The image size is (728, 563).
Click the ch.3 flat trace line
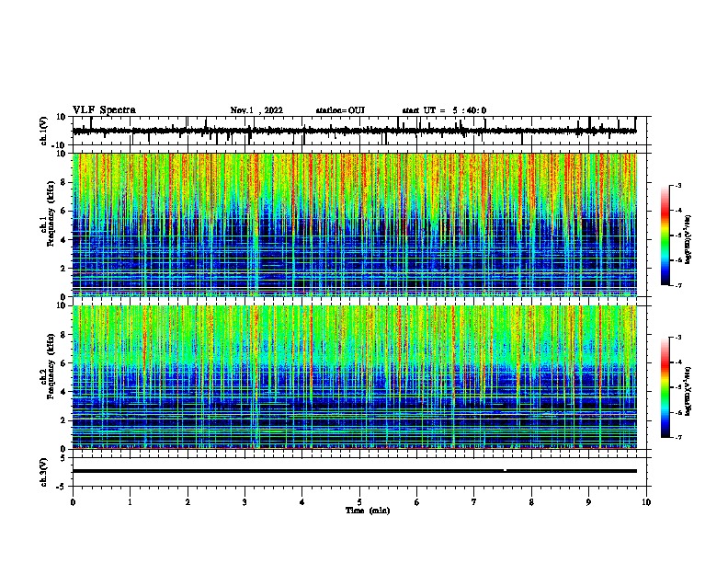coord(355,471)
